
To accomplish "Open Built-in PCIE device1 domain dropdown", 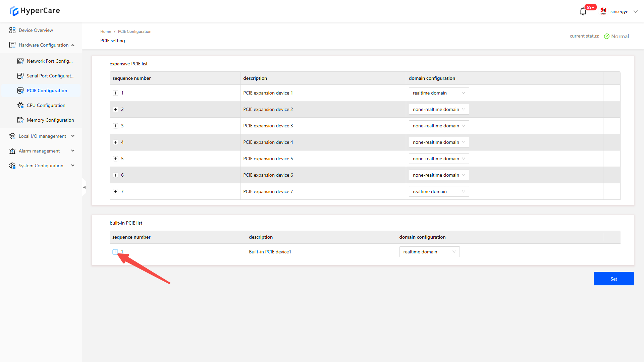I will 429,252.
